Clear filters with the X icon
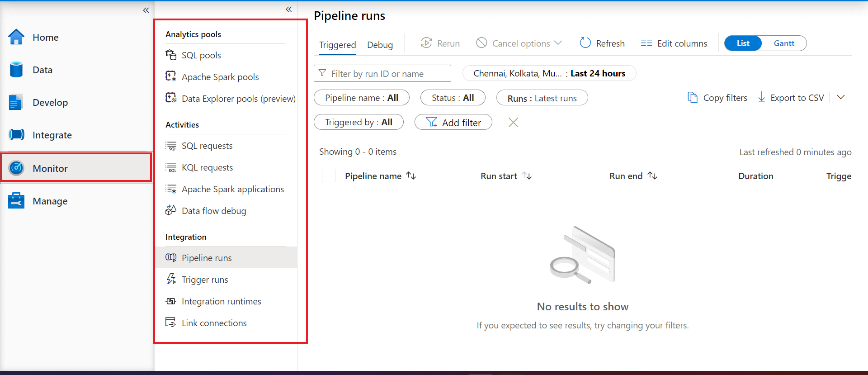Viewport: 868px width, 375px height. (513, 122)
